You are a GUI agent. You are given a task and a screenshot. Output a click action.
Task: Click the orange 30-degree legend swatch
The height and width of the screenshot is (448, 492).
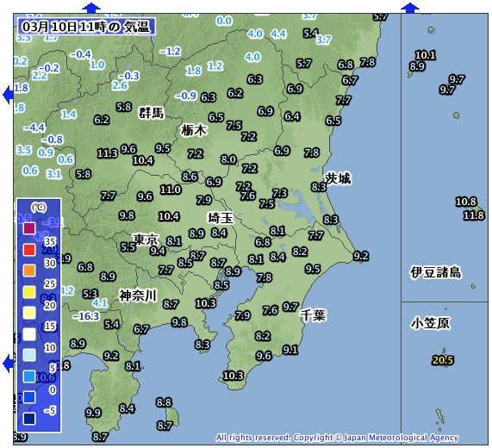29,271
